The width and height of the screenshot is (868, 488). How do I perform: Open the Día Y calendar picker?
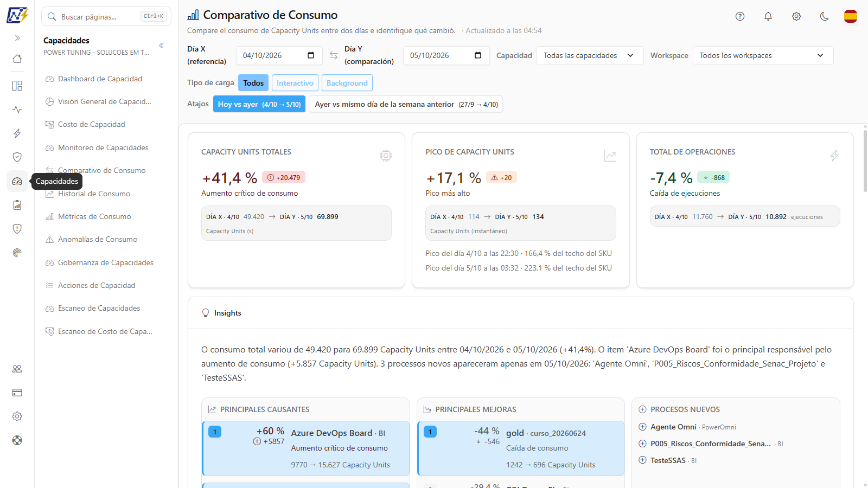click(x=478, y=55)
